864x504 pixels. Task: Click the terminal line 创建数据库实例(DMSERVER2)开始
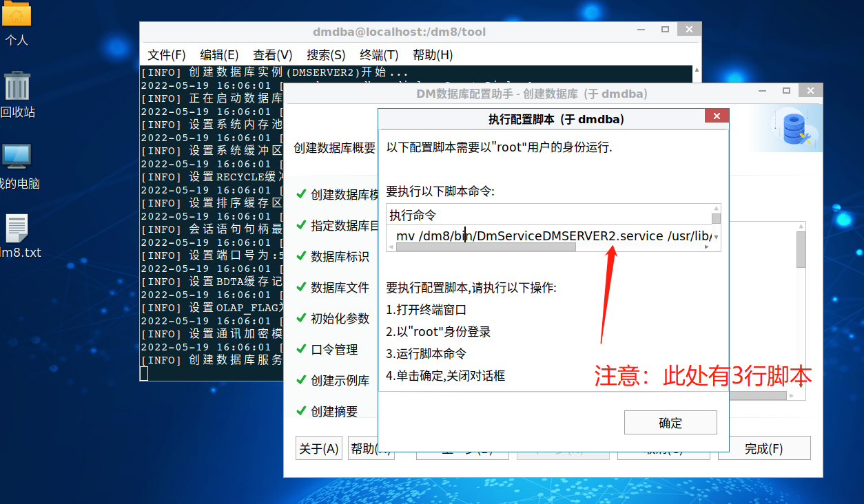275,72
